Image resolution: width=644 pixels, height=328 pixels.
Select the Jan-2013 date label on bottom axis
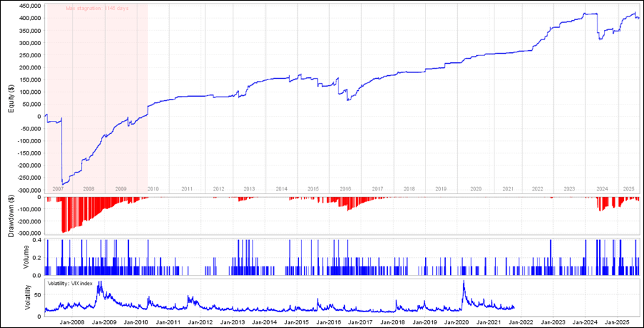232,322
